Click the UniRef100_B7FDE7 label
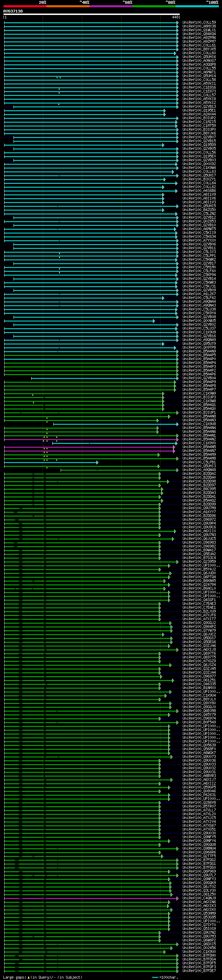Viewport: 222px width, 980px height. [199, 971]
